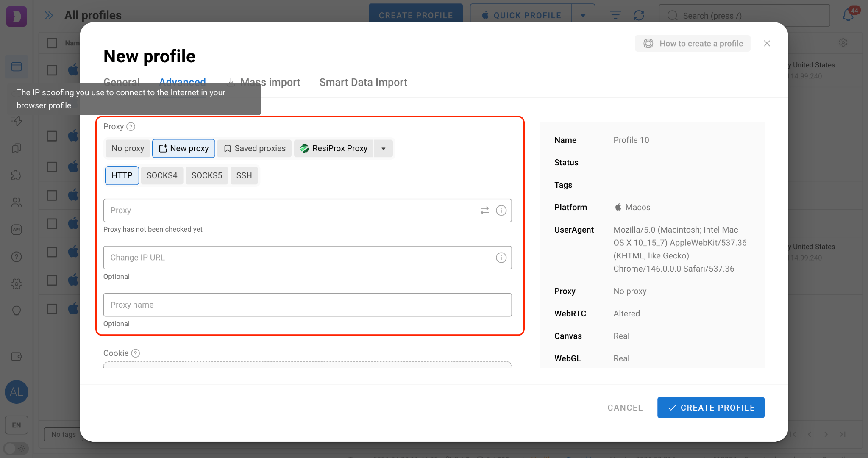868x458 pixels.
Task: Open the profile filter icon
Action: coord(615,16)
